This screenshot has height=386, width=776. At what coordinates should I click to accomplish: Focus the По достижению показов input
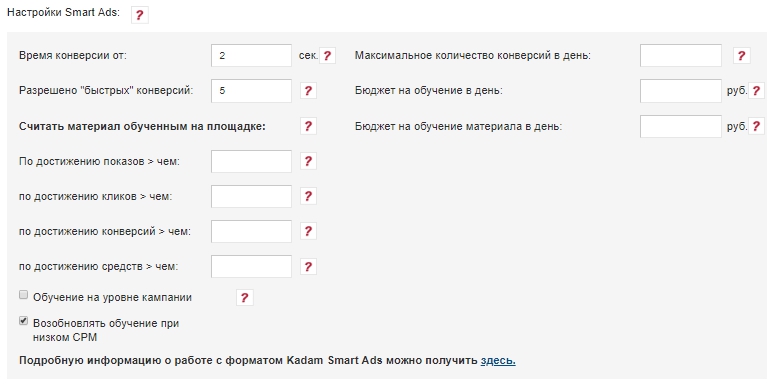click(x=251, y=161)
